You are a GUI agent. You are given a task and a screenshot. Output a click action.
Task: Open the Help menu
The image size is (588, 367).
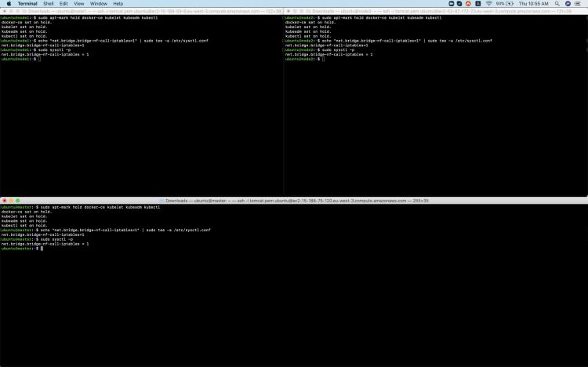point(118,3)
